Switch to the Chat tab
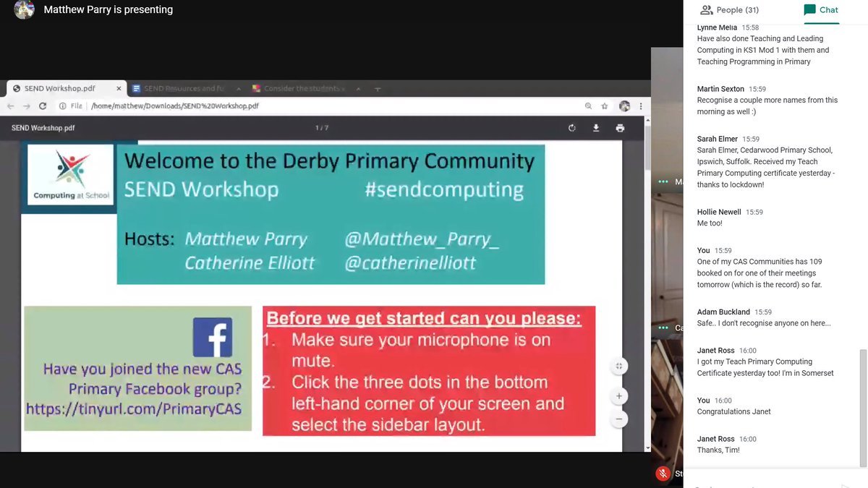Image resolution: width=868 pixels, height=488 pixels. [x=821, y=10]
